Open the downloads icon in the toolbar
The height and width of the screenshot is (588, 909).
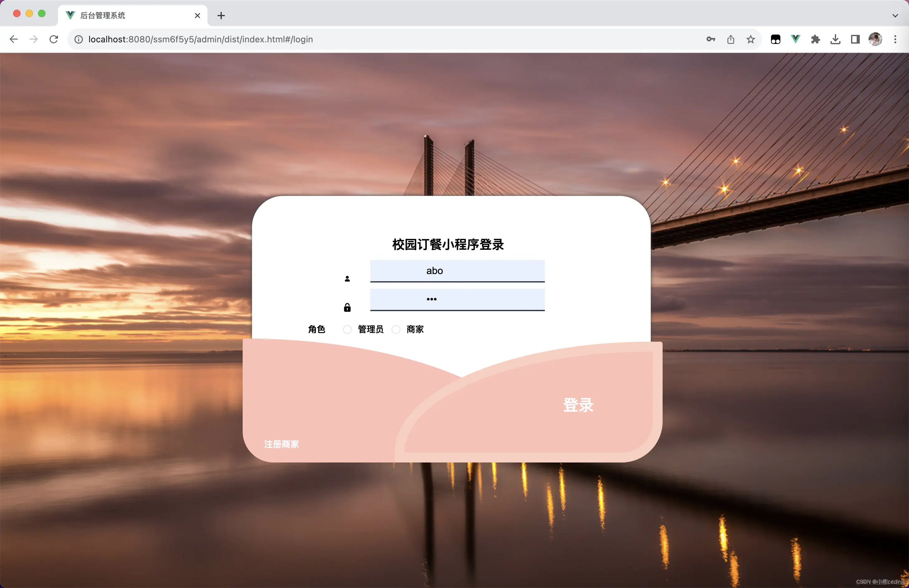click(x=836, y=39)
